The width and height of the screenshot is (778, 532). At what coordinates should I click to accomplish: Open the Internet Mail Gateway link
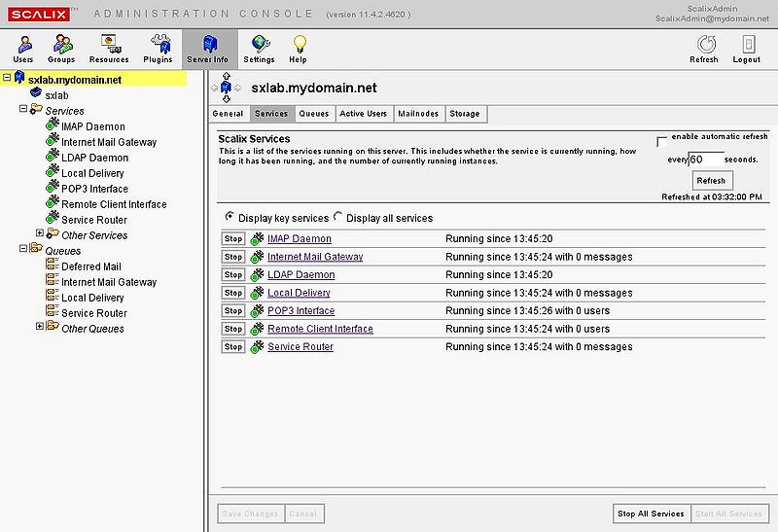pos(315,257)
